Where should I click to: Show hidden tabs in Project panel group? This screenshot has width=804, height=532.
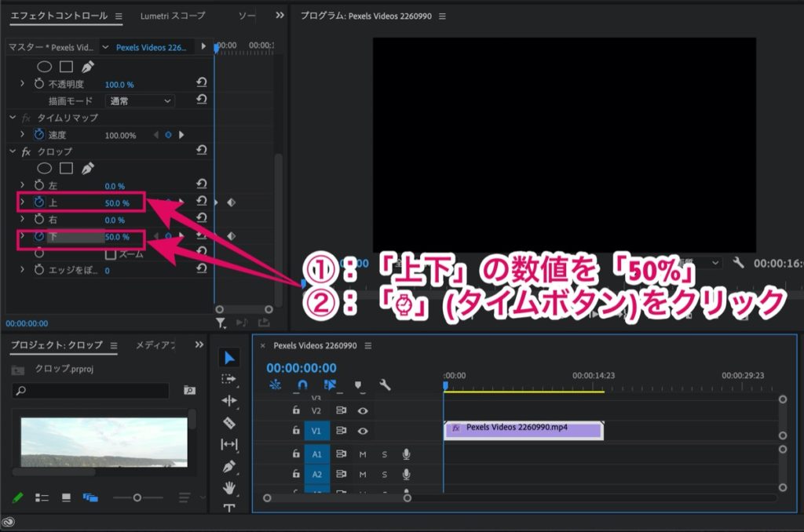click(199, 345)
